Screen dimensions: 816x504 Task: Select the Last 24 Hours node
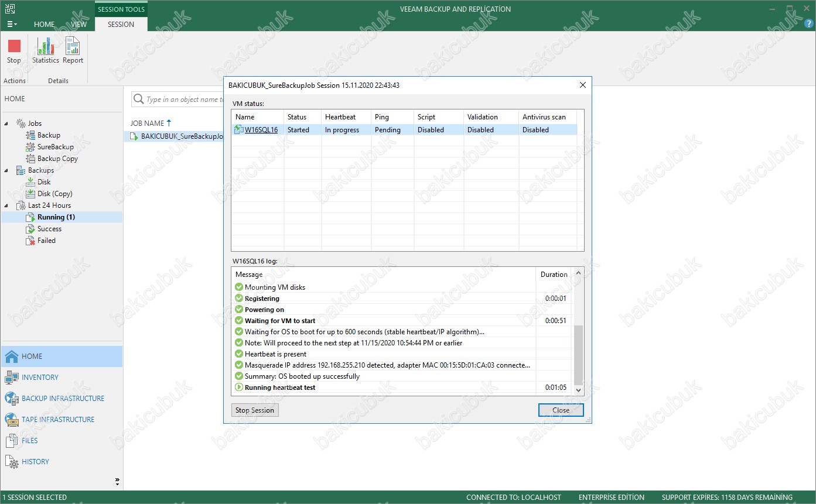point(49,205)
